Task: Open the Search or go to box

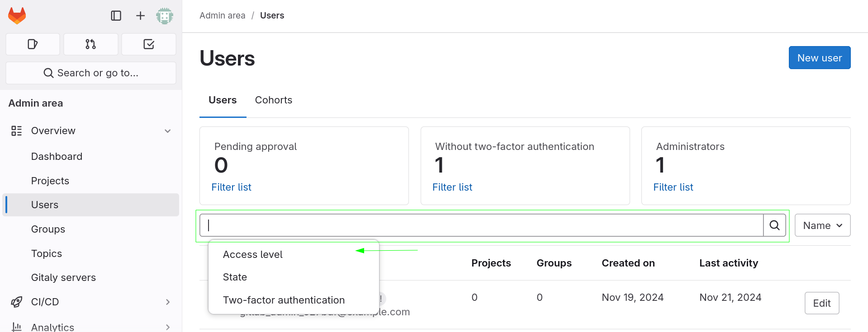Action: 91,73
